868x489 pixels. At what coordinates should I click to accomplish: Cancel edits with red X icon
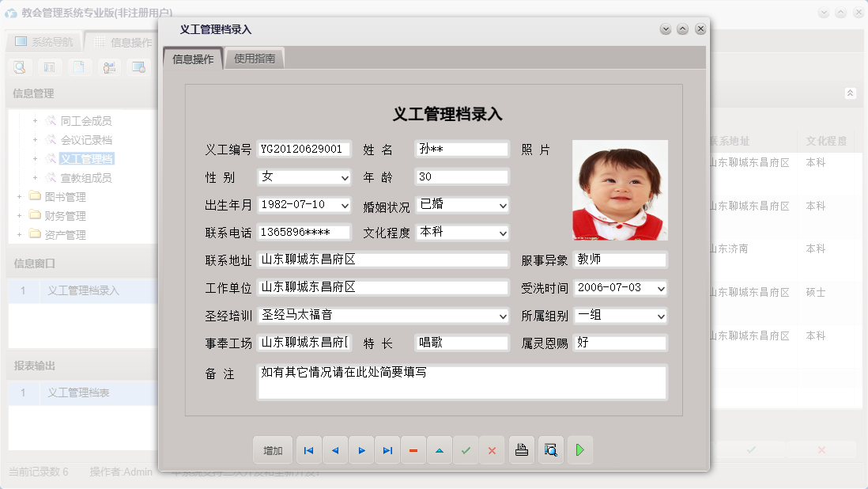pyautogui.click(x=492, y=449)
